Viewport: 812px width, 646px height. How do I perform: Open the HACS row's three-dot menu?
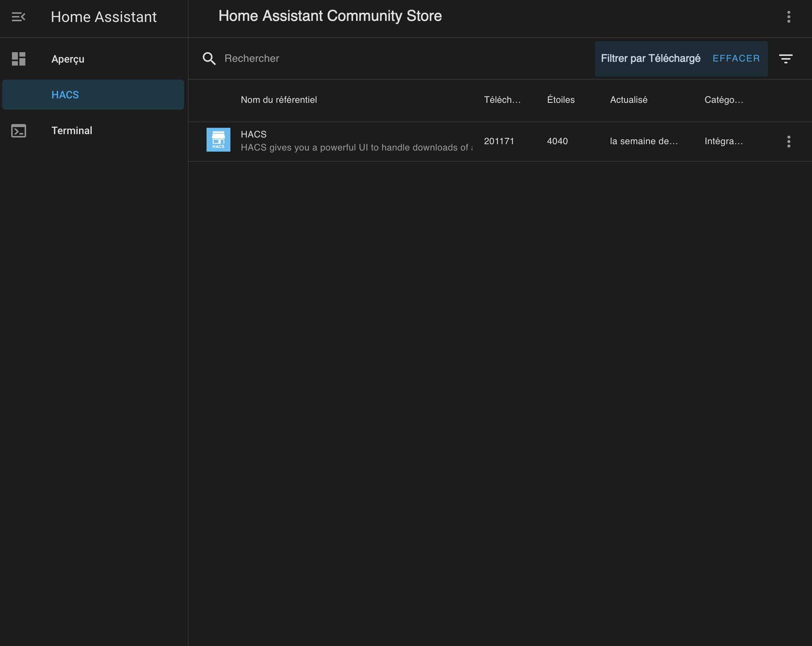click(x=789, y=141)
